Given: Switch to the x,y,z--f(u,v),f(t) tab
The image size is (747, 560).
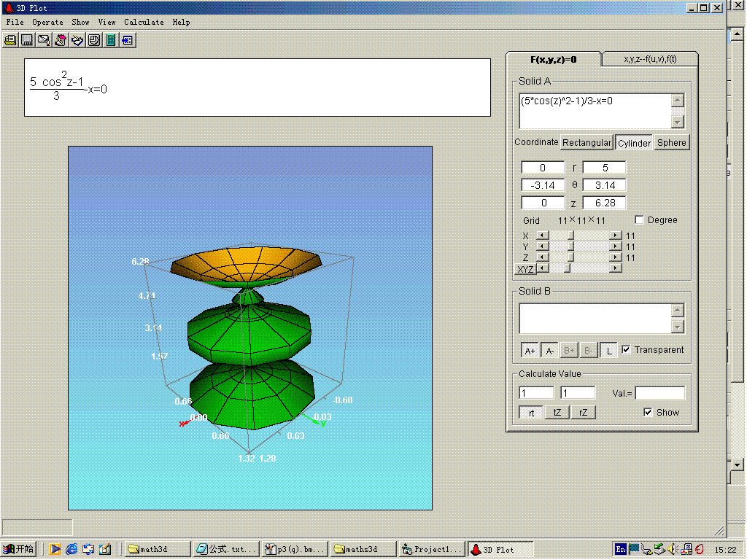Looking at the screenshot, I should (x=649, y=59).
